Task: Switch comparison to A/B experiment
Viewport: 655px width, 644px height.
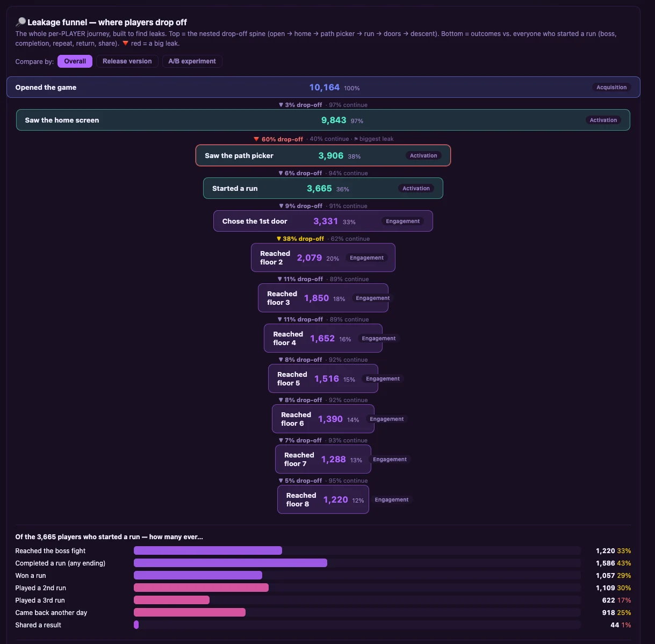Action: coord(192,61)
